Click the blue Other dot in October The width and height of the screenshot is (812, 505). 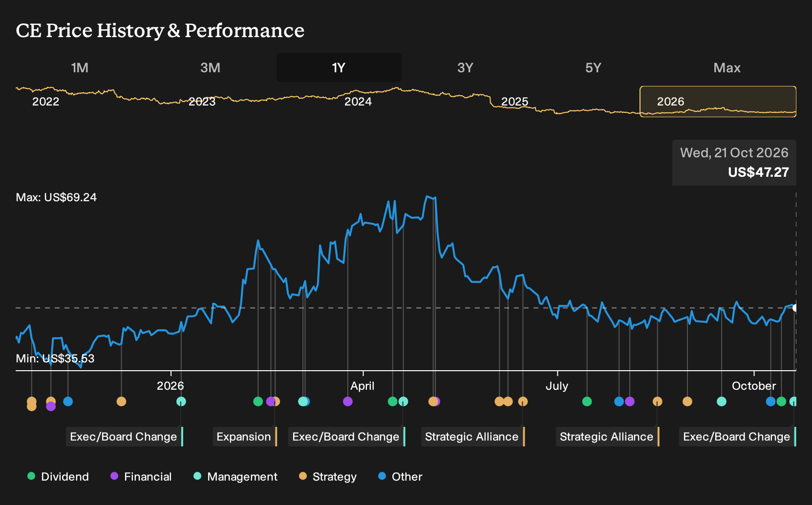770,401
